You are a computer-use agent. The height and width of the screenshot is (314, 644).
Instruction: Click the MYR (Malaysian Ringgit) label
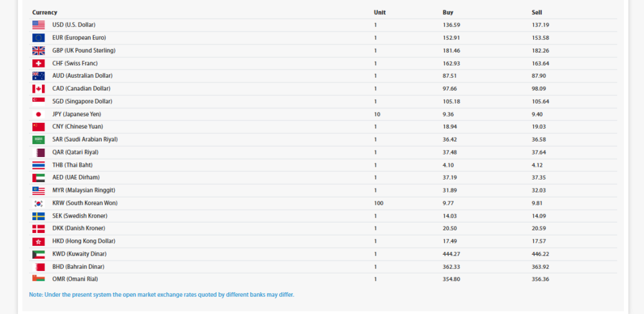point(84,190)
